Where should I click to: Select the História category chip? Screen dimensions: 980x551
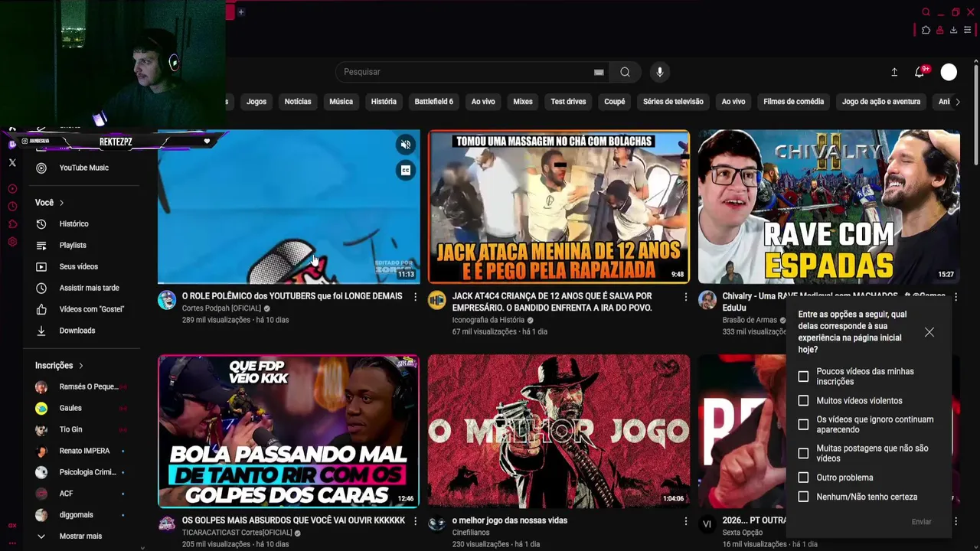[x=384, y=102]
